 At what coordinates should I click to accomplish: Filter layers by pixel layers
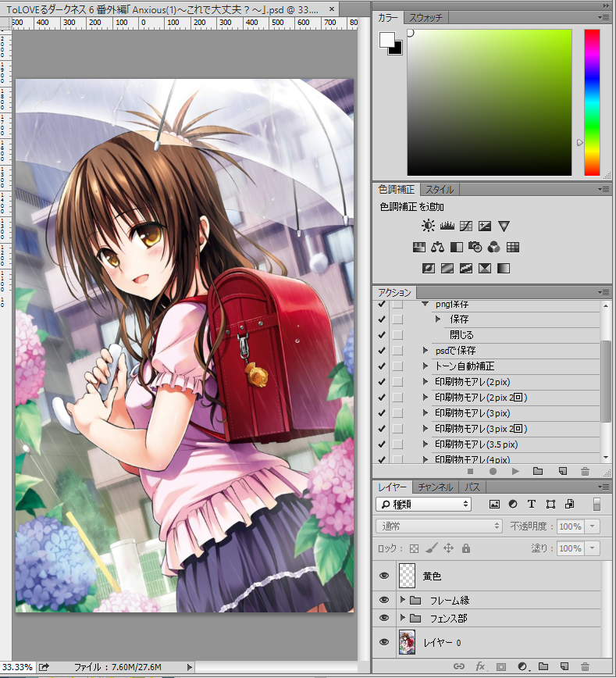[494, 504]
